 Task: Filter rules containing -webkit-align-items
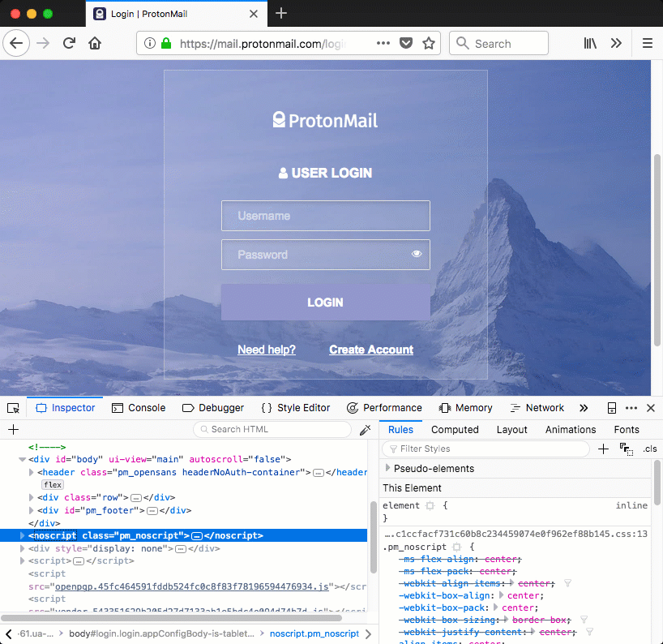point(567,583)
